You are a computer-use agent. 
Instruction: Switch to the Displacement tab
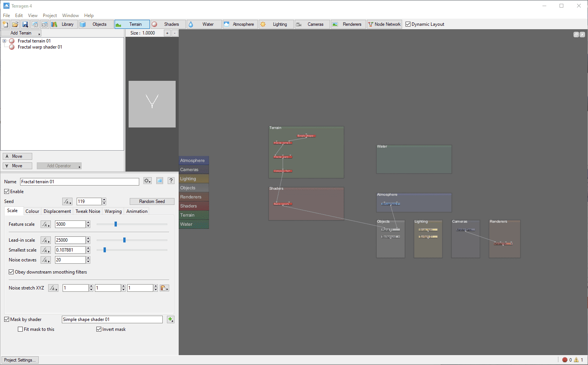[57, 211]
